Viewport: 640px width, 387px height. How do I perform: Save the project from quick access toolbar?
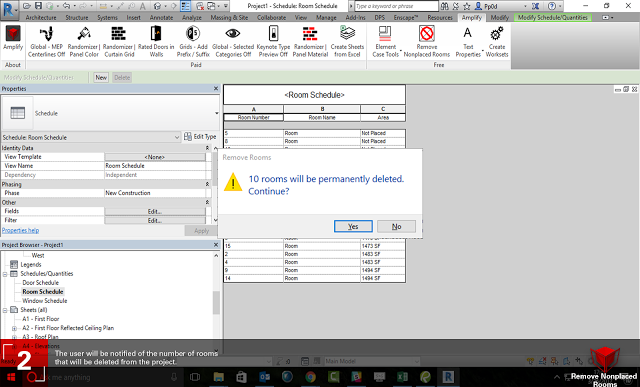[x=38, y=6]
